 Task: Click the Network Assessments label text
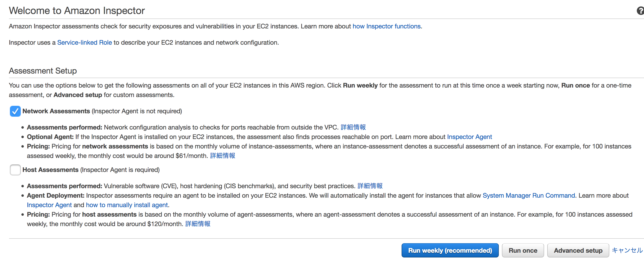click(56, 111)
